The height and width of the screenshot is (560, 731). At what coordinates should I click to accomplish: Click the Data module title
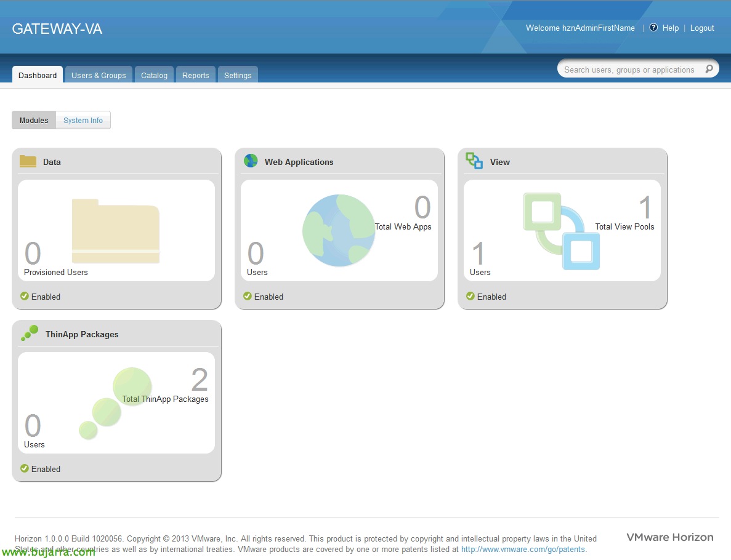[52, 162]
